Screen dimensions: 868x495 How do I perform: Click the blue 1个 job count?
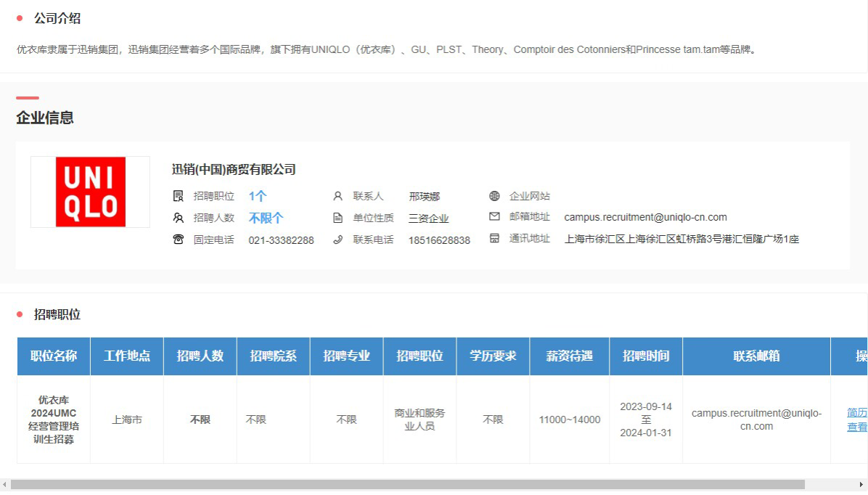point(258,196)
